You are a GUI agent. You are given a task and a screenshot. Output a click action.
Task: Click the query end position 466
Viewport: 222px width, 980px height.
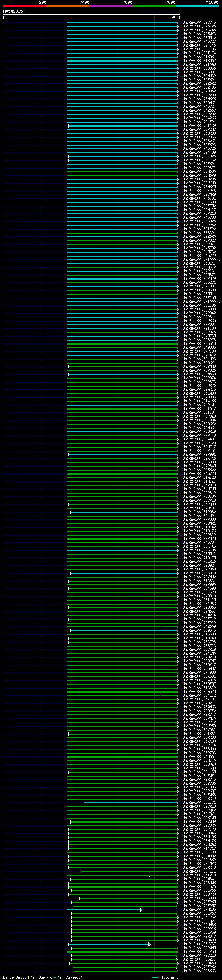[175, 17]
